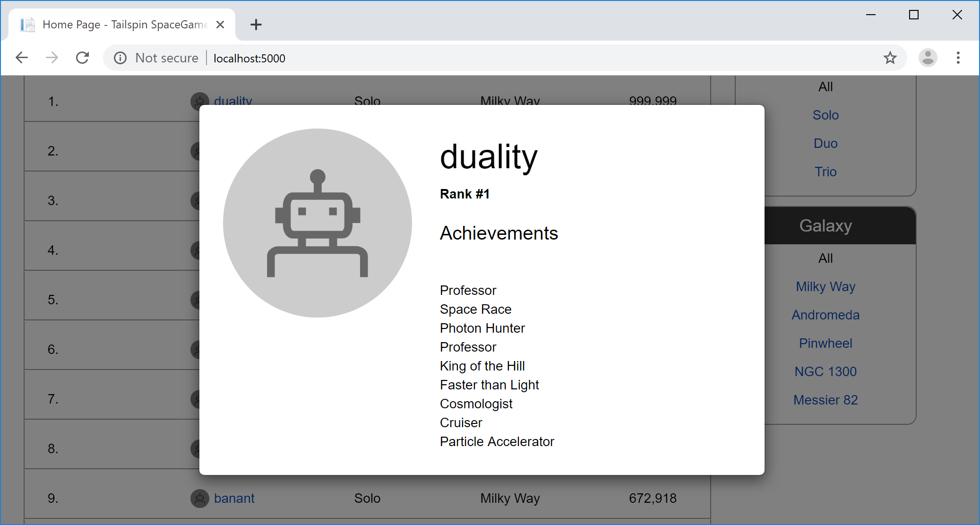Filter galaxy by Pinwheel
The image size is (980, 525).
tap(825, 343)
